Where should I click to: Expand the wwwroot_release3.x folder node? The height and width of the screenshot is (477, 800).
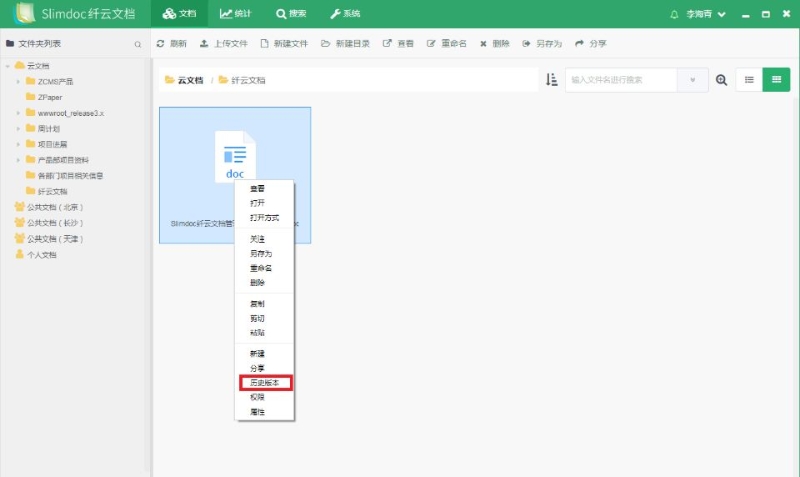[18, 113]
